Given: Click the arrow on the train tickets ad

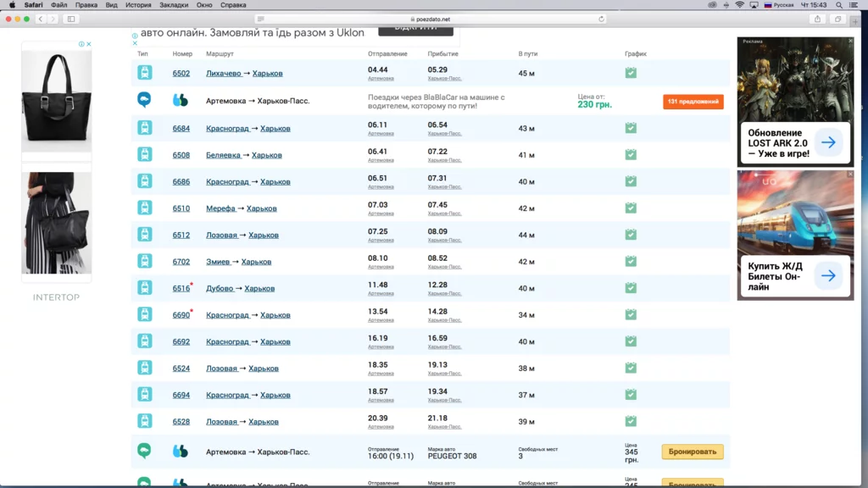Looking at the screenshot, I should point(829,275).
